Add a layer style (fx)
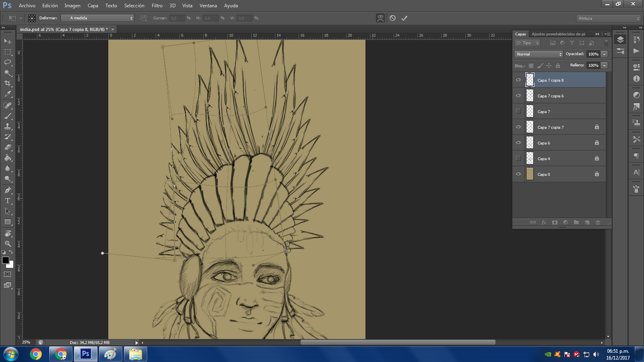This screenshot has width=644, height=362. pos(544,222)
